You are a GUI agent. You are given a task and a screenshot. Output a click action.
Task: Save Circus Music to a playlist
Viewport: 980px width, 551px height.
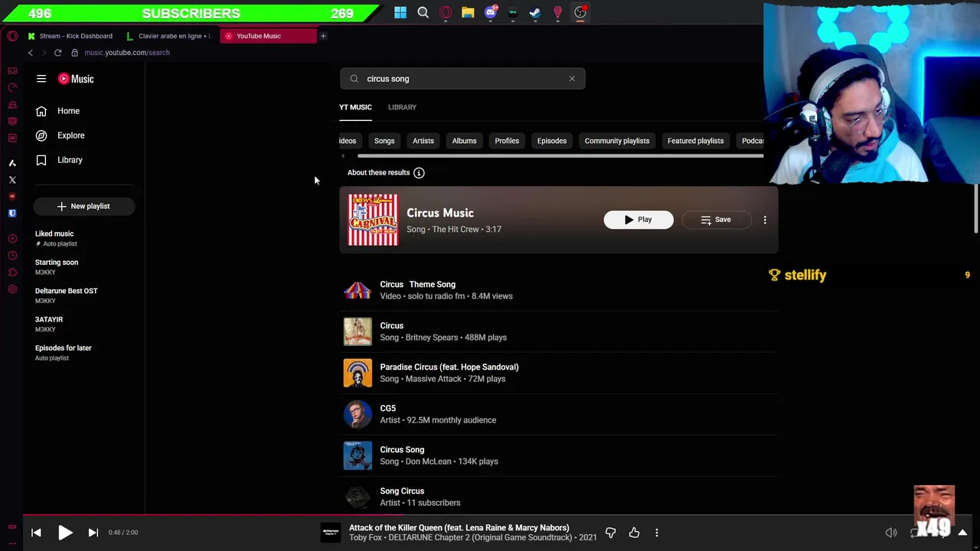coord(717,220)
